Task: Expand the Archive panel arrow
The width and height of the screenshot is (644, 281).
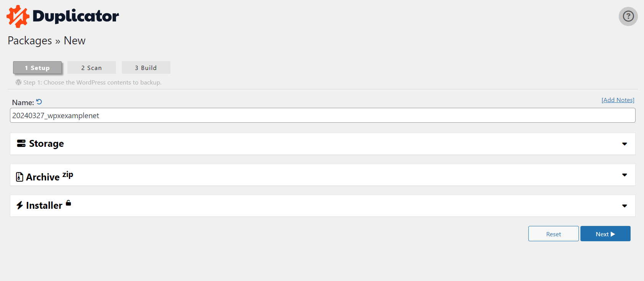Action: click(624, 175)
